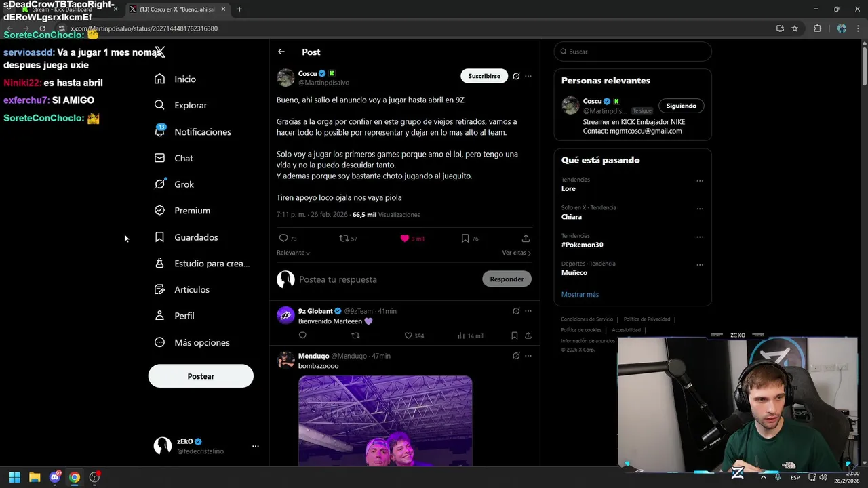Image resolution: width=868 pixels, height=488 pixels.
Task: Open File Explorer from taskbar
Action: pyautogui.click(x=35, y=477)
